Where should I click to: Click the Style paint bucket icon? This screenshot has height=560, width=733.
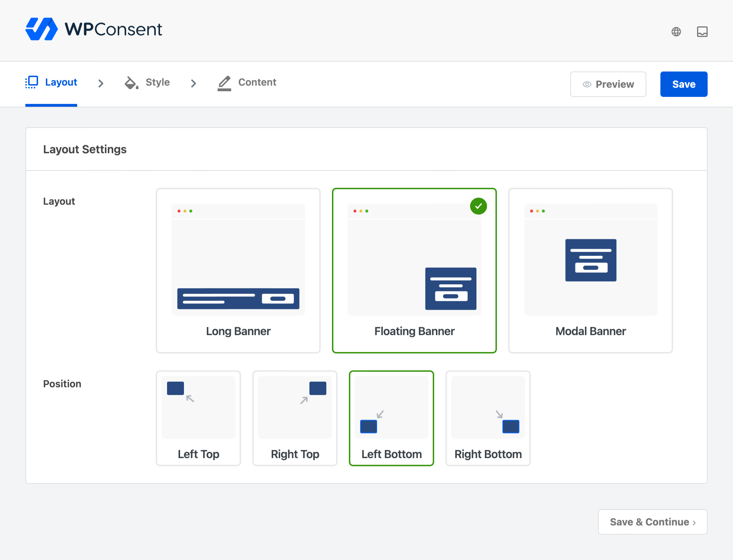[131, 83]
